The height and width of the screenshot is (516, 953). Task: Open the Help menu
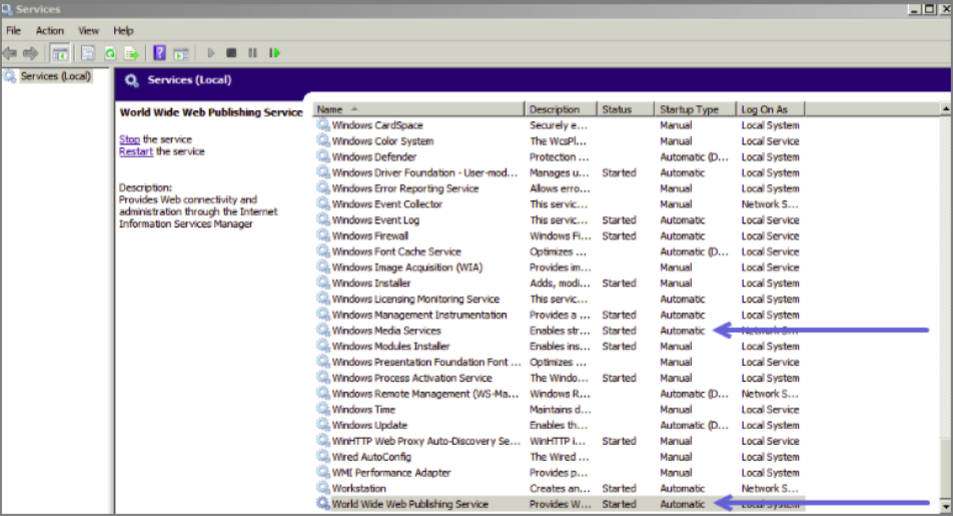point(123,30)
